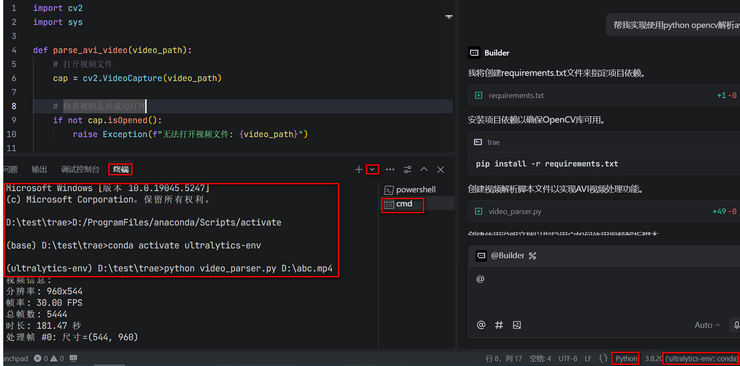Switch to the 调试控制台 (Debug Console) tab
740x366 pixels.
80,169
